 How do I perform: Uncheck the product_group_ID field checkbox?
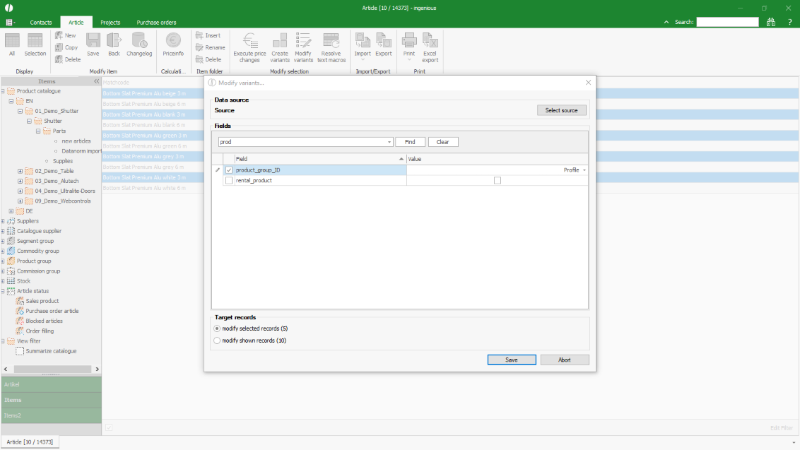(x=229, y=170)
